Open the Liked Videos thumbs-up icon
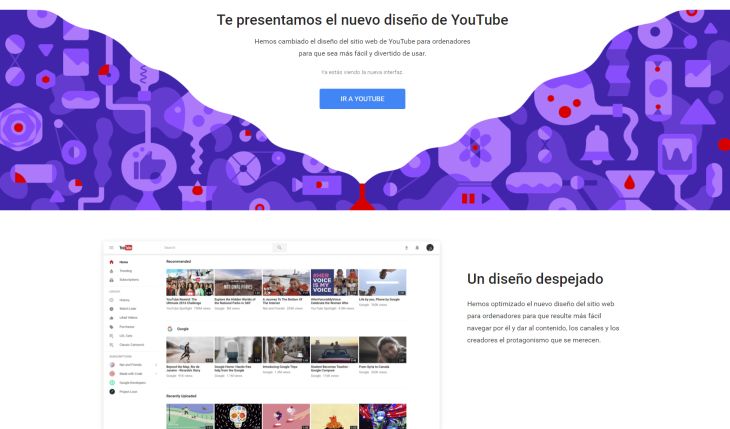The image size is (730, 429). click(111, 318)
